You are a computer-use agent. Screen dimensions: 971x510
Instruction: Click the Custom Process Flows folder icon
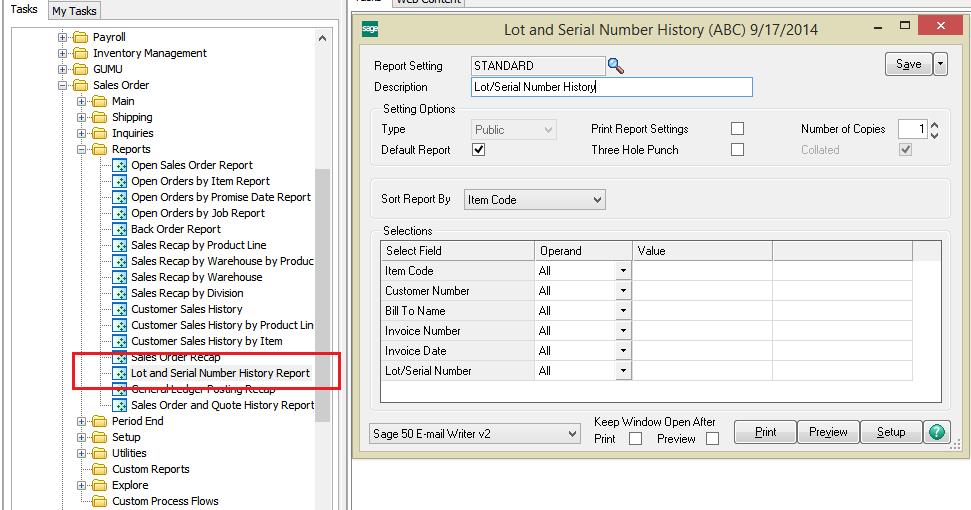(100, 501)
